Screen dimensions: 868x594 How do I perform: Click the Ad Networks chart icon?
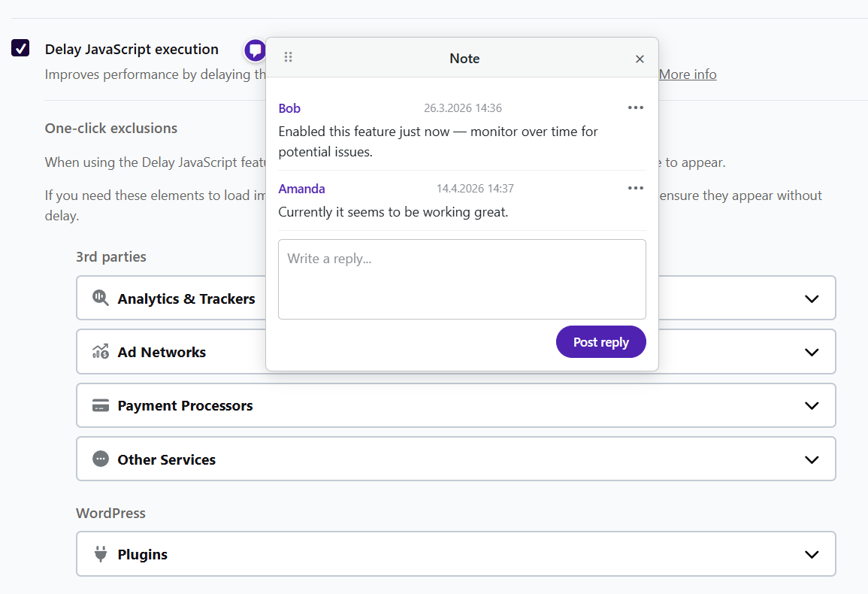click(x=100, y=351)
